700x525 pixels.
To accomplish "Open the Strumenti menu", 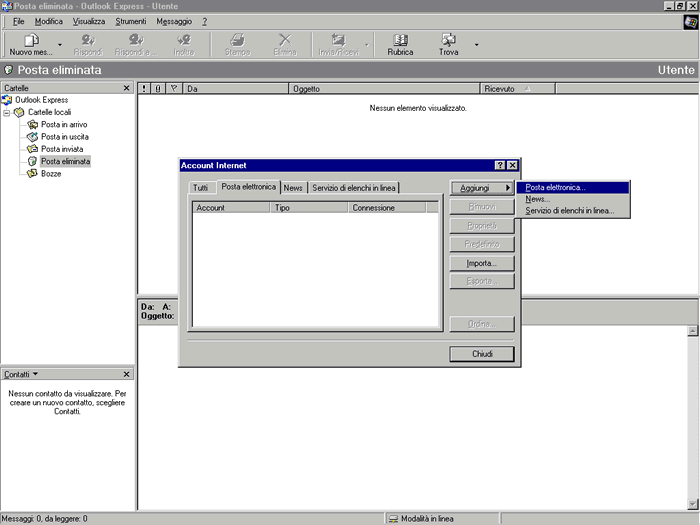I will coord(131,21).
